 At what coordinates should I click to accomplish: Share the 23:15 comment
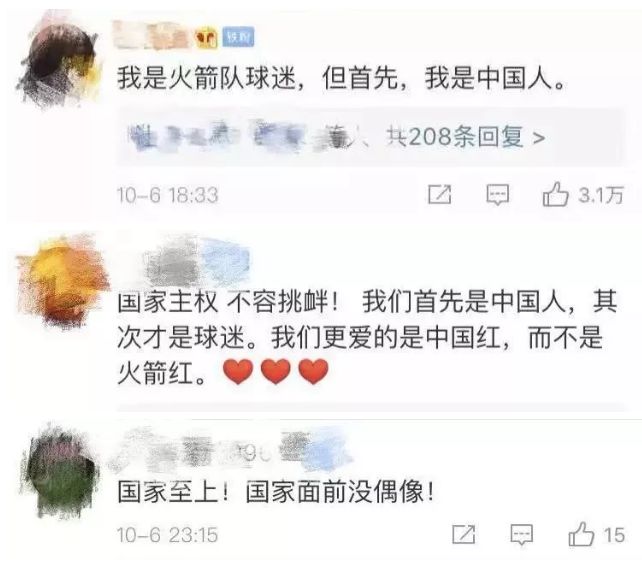[x=463, y=535]
